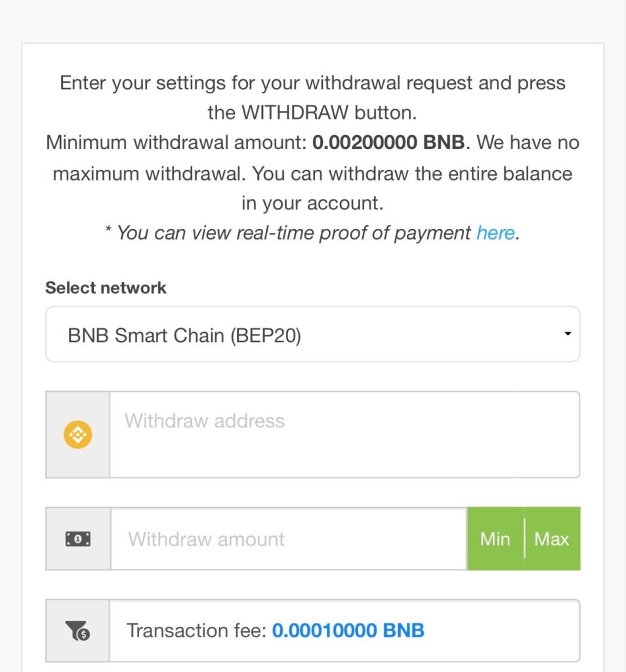
Task: Click the "Minimum withdrawal amount:" text
Action: click(x=177, y=143)
